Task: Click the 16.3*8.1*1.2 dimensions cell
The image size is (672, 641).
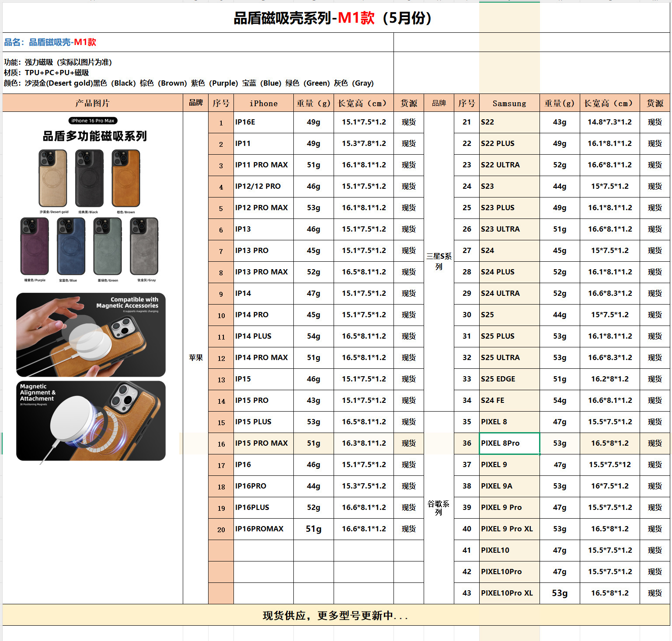Action: [x=364, y=444]
